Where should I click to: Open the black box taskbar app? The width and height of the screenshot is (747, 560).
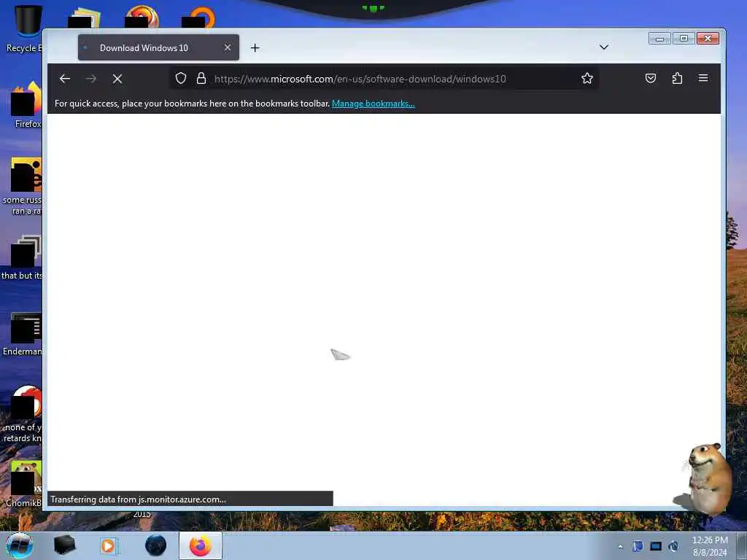[x=64, y=545]
